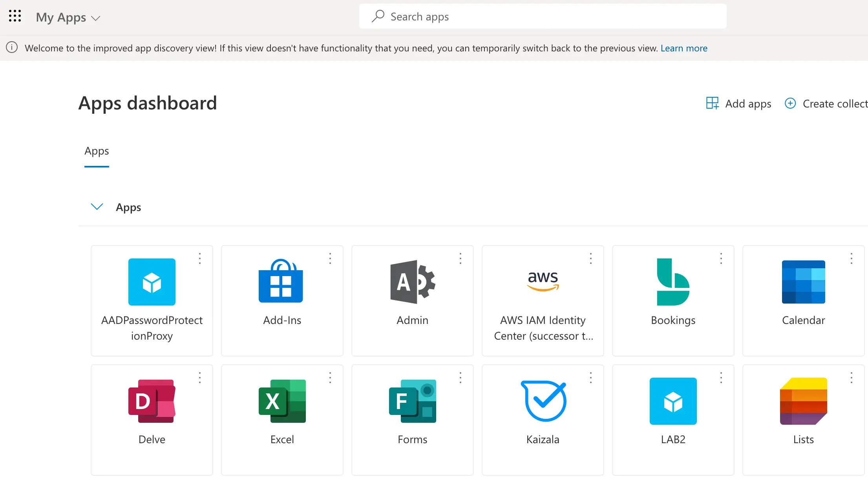Open the AWS IAM Identity Center app
The width and height of the screenshot is (868, 482).
click(x=543, y=282)
